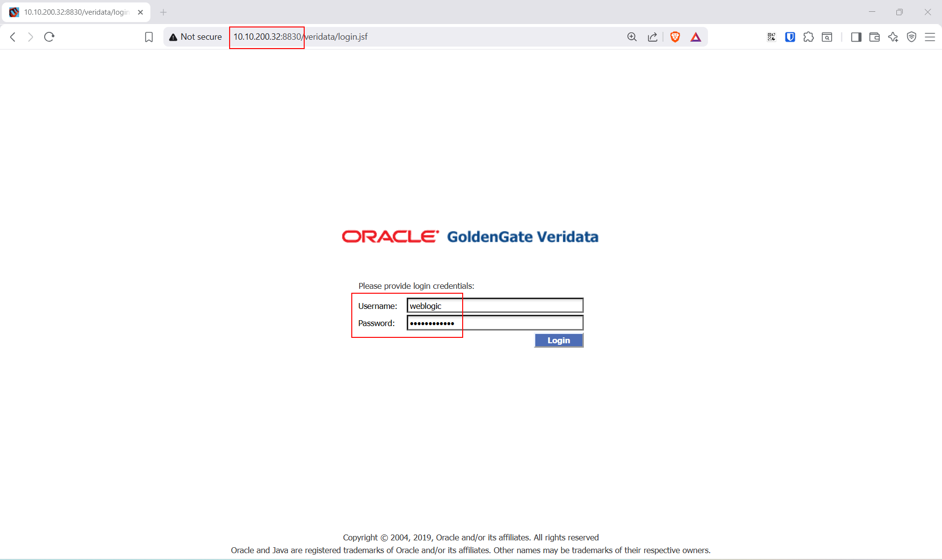Viewport: 942px width, 560px height.
Task: Click the GoldenGate Veridata title text
Action: pyautogui.click(x=523, y=237)
